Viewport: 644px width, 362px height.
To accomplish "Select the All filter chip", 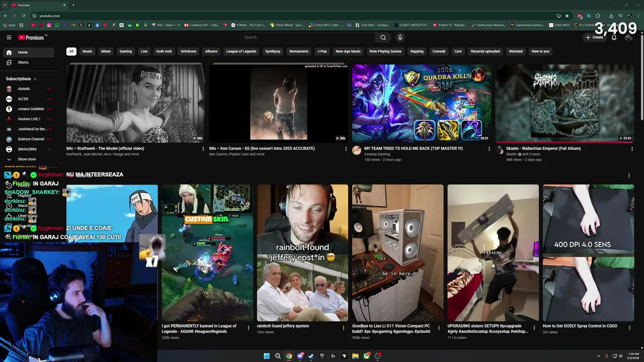I will point(71,51).
